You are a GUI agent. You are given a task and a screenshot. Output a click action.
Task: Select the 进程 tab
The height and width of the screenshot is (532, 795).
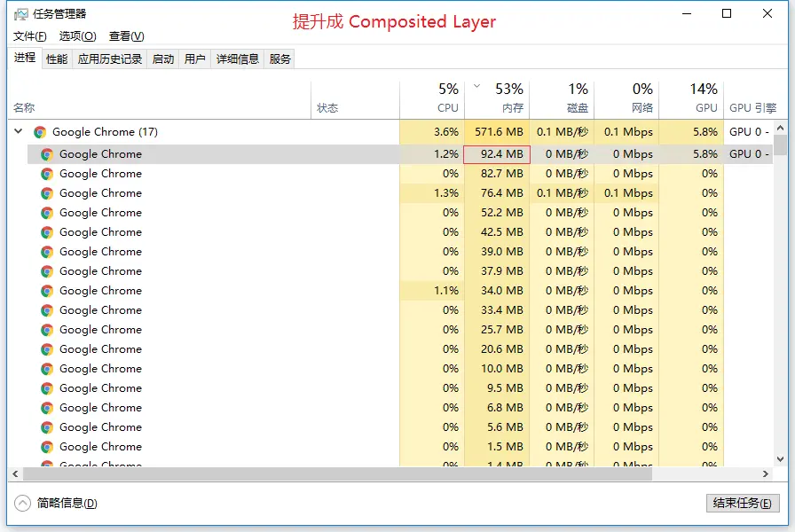[24, 58]
